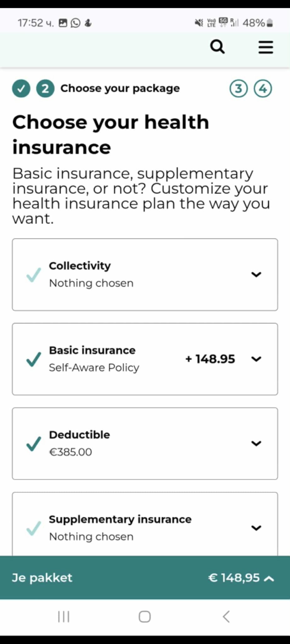Tap the Supplementary insurance checkmark icon

click(34, 528)
